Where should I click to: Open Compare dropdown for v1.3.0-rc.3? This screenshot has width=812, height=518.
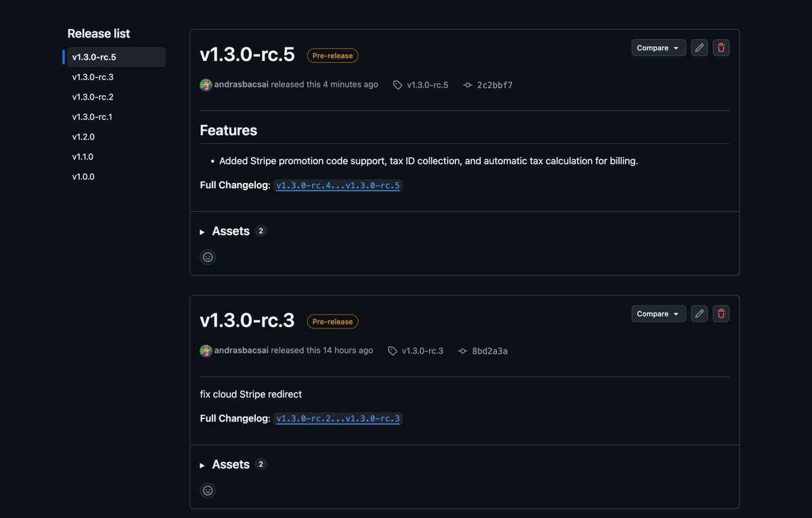tap(658, 314)
